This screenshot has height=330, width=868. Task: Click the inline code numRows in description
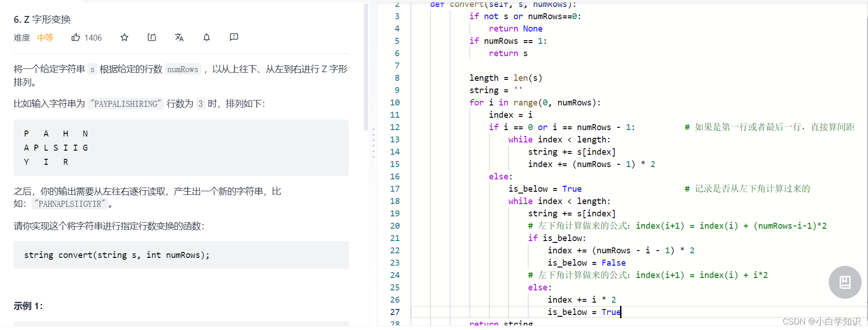[x=183, y=69]
